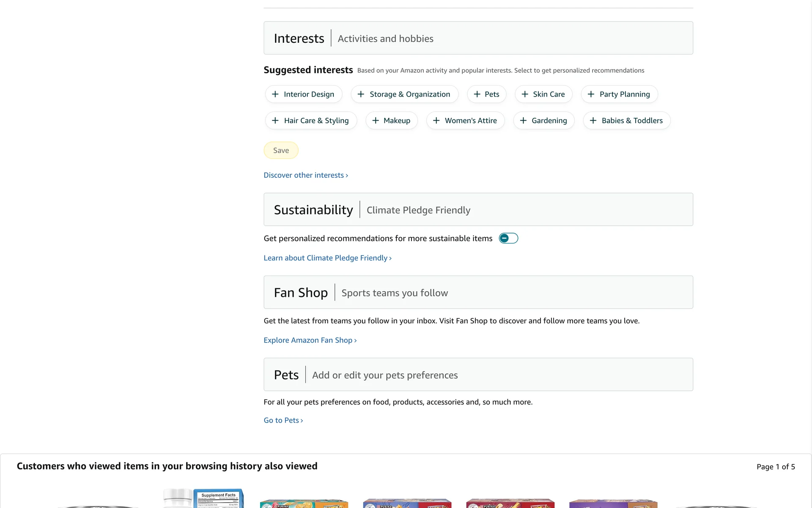
Task: Add the Interior Design interest chip
Action: coord(303,94)
